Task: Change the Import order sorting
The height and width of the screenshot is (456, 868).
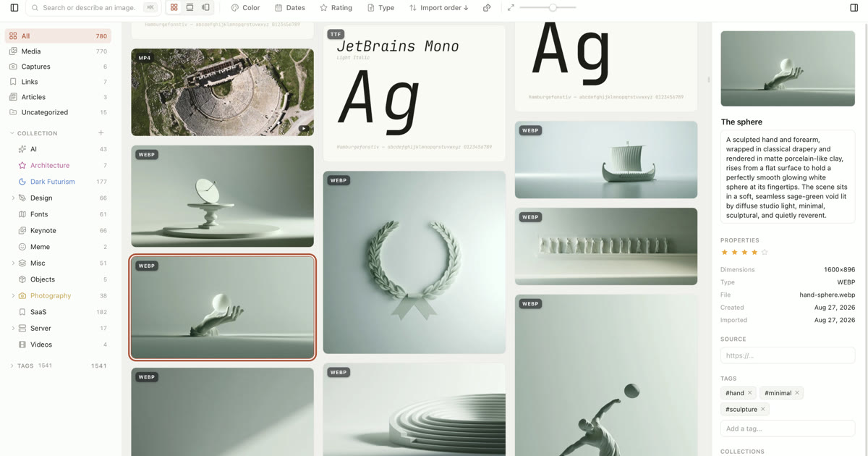Action: (x=439, y=8)
